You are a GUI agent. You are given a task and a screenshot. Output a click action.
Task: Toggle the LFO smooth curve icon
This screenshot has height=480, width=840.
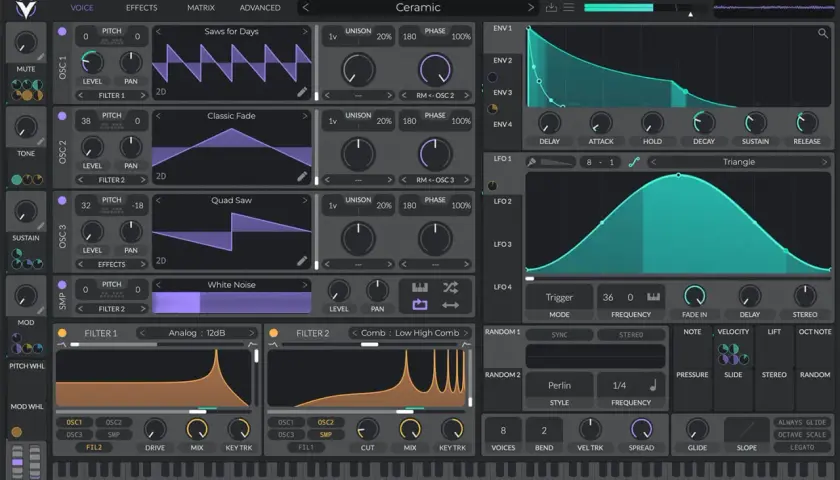point(634,162)
